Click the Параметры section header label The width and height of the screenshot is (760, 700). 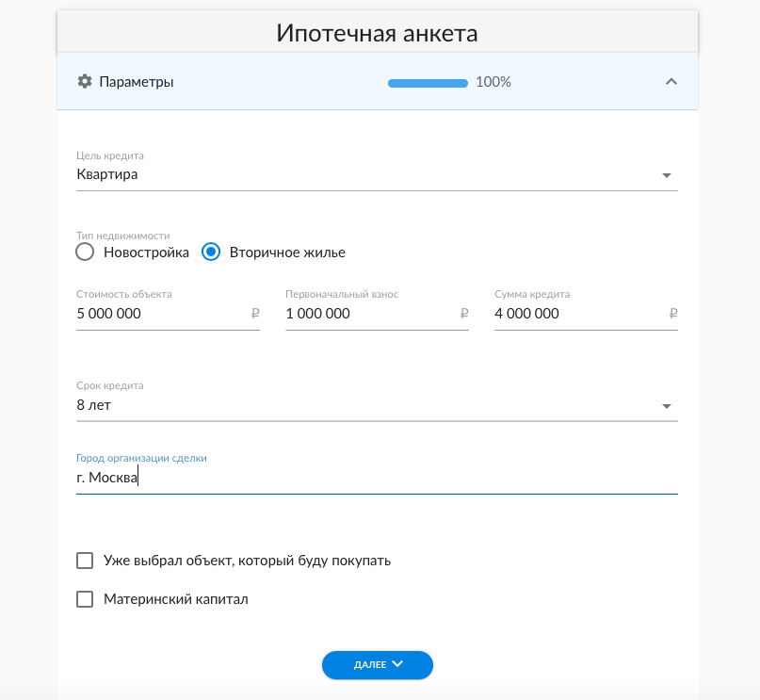click(137, 82)
